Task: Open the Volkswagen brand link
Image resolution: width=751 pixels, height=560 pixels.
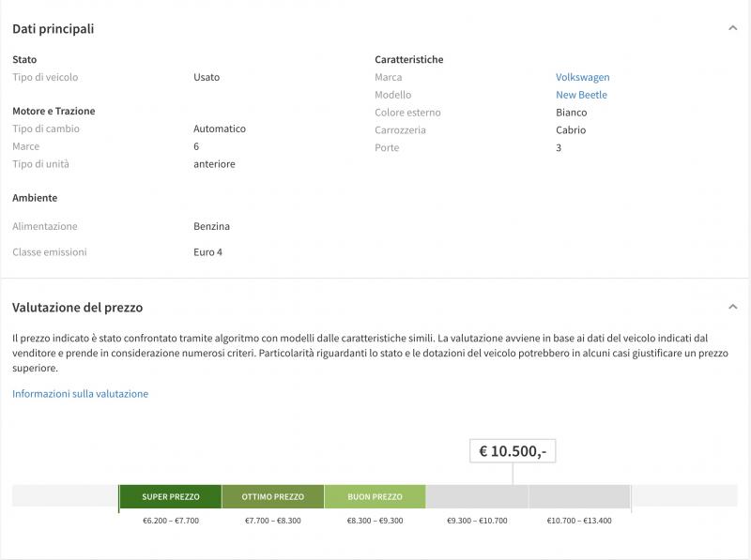Action: click(582, 77)
